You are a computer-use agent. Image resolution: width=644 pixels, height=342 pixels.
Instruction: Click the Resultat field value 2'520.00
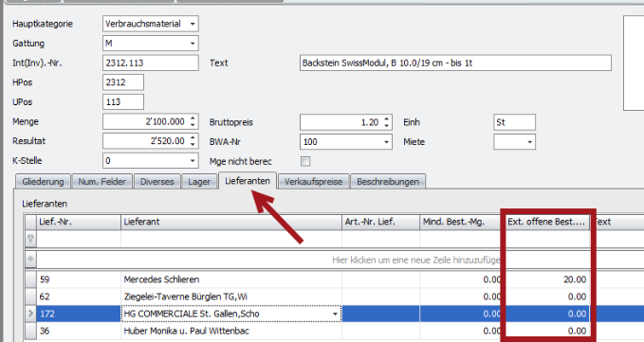(x=146, y=141)
